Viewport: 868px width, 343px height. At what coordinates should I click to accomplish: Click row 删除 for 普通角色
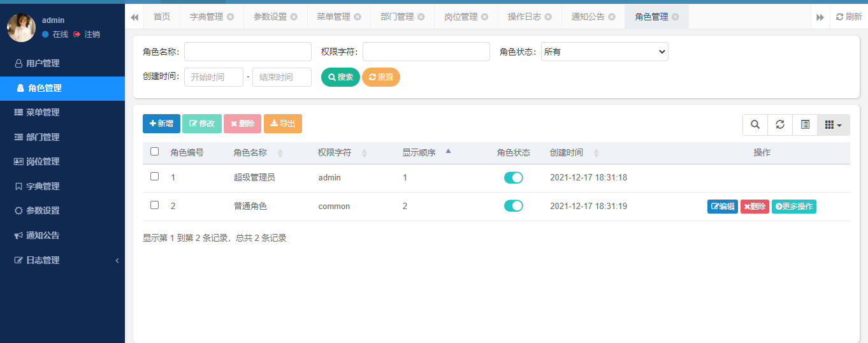coord(755,207)
